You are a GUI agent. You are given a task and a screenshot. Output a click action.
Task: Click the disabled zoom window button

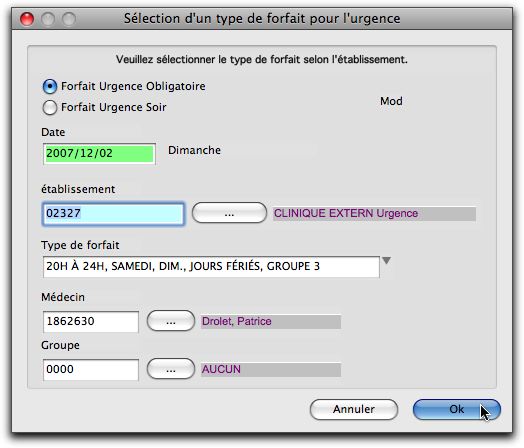(69, 19)
